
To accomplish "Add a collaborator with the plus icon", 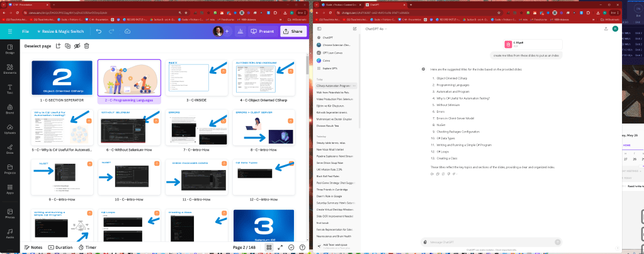I will [x=227, y=32].
